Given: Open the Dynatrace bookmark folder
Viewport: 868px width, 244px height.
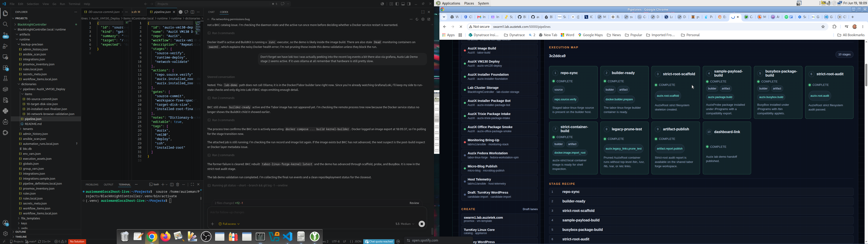Looking at the screenshot, I should [514, 35].
